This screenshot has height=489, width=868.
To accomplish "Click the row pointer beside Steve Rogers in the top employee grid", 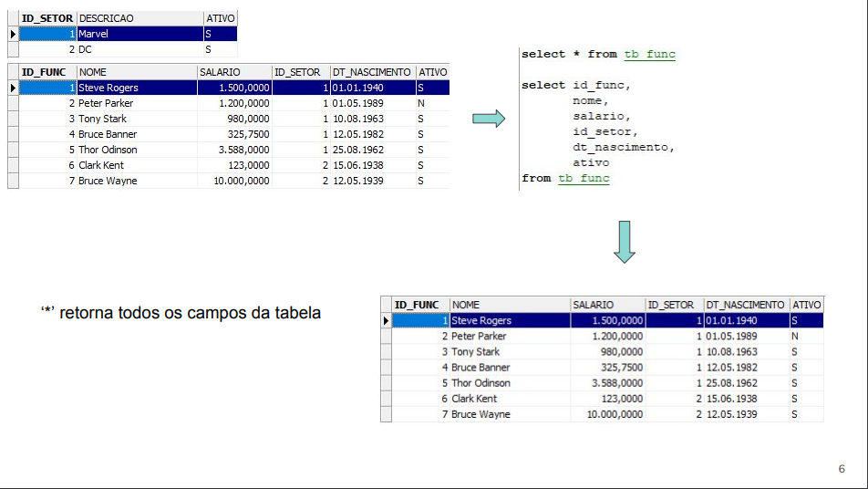I will [x=13, y=88].
